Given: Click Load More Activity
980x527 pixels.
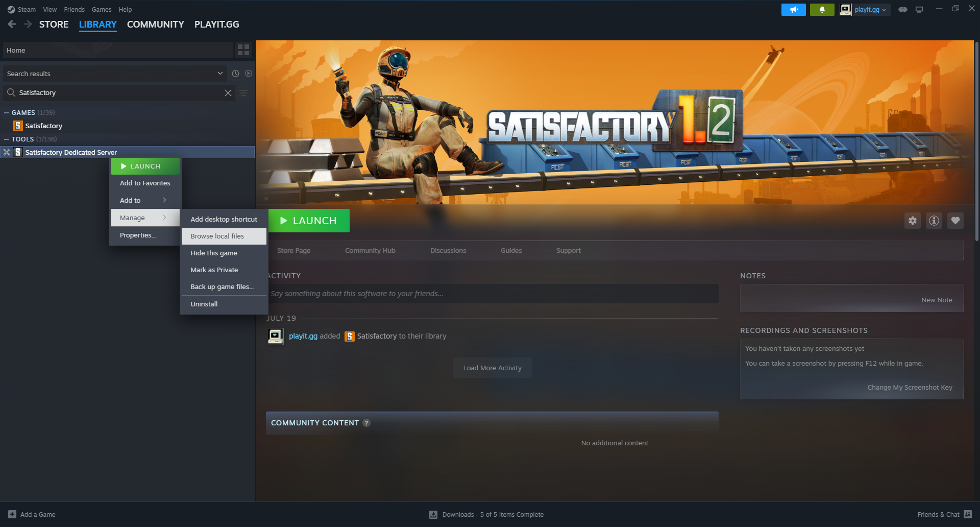Looking at the screenshot, I should pyautogui.click(x=493, y=368).
